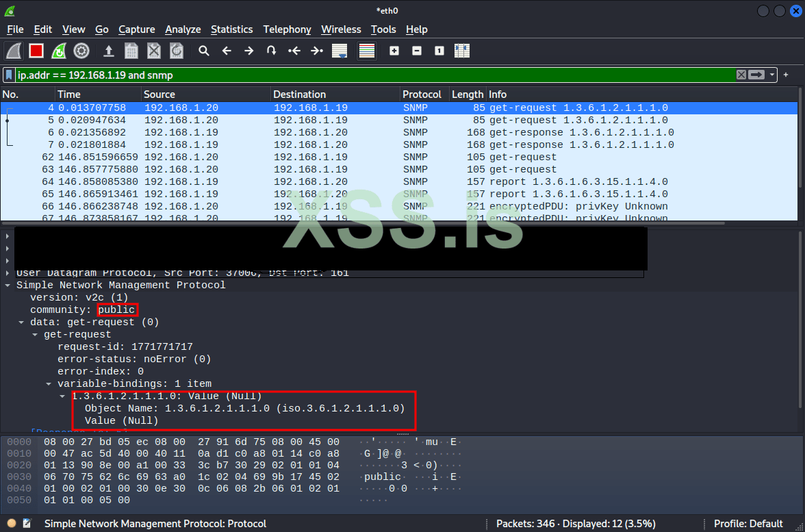
Task: Open the Help menu
Action: [416, 29]
